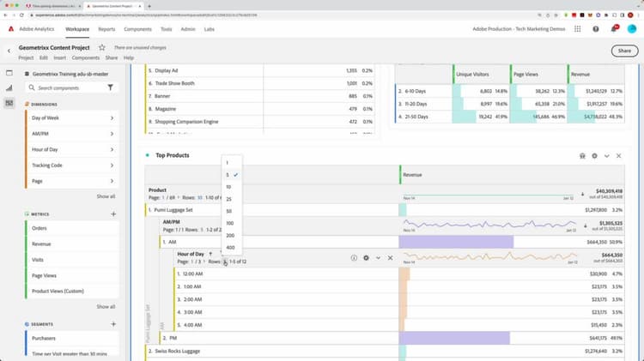
Task: Open the Project menu
Action: click(26, 57)
